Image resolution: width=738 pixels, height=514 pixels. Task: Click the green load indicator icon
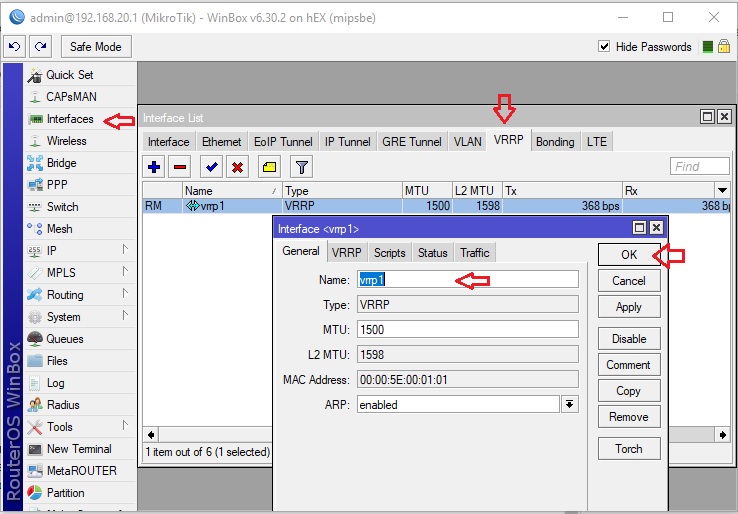[707, 47]
